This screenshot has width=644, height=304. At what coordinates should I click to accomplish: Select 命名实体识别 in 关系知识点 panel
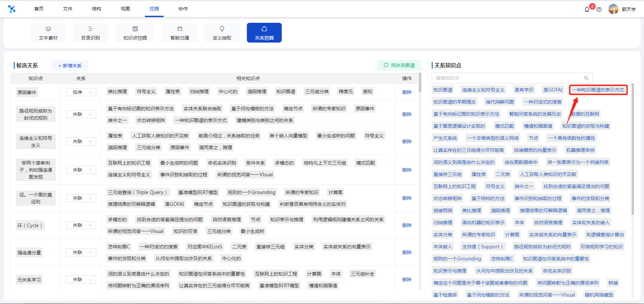[557, 271]
